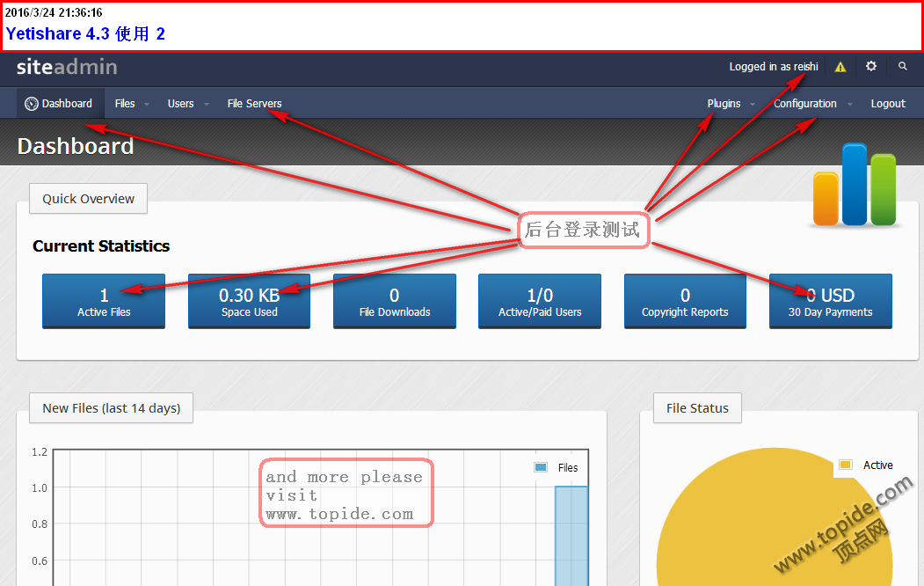Viewport: 924px width, 586px height.
Task: Expand the Files dropdown arrow
Action: (147, 105)
